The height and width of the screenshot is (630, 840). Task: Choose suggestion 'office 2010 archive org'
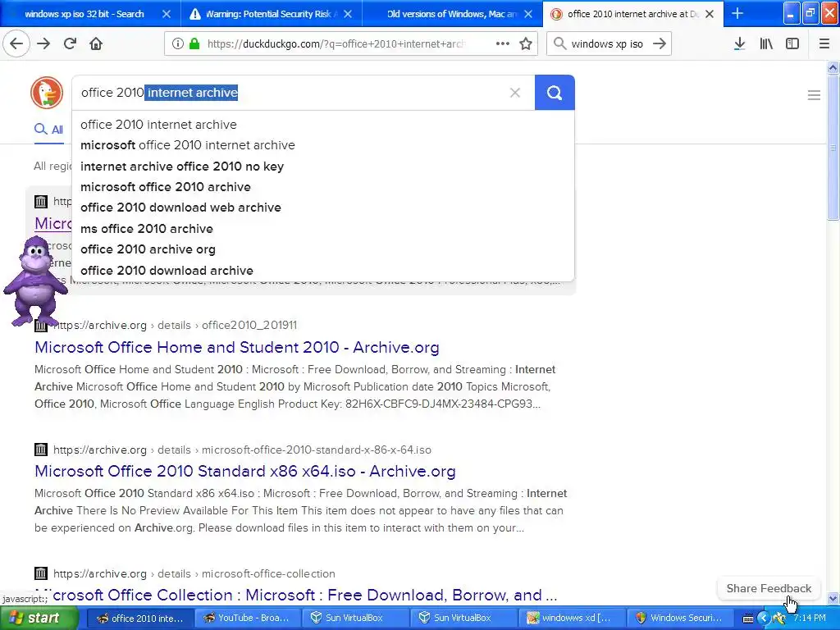pyautogui.click(x=323, y=249)
